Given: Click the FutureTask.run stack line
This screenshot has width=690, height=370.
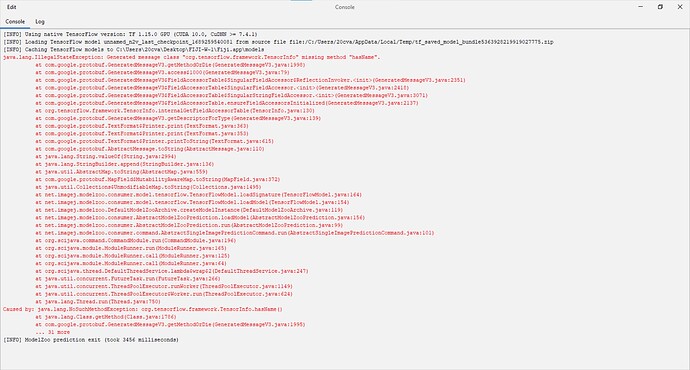Looking at the screenshot, I should (x=128, y=278).
